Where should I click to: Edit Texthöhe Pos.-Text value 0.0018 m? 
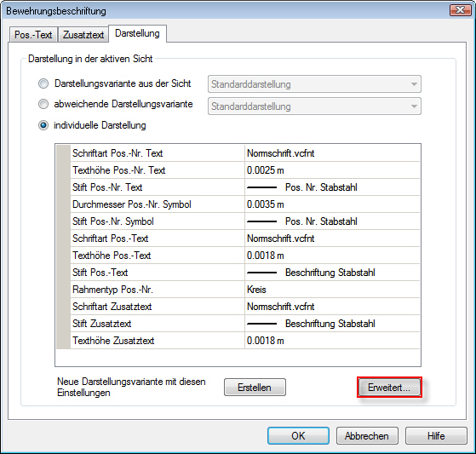(332, 255)
